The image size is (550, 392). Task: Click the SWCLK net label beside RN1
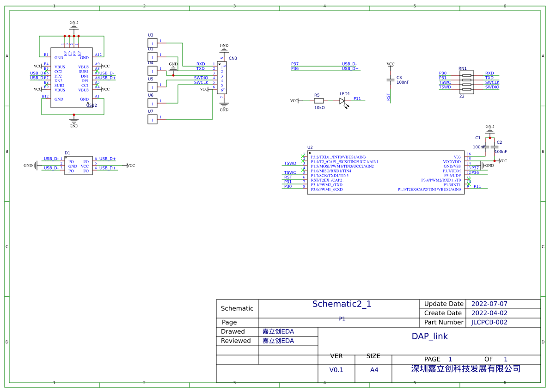[492, 82]
